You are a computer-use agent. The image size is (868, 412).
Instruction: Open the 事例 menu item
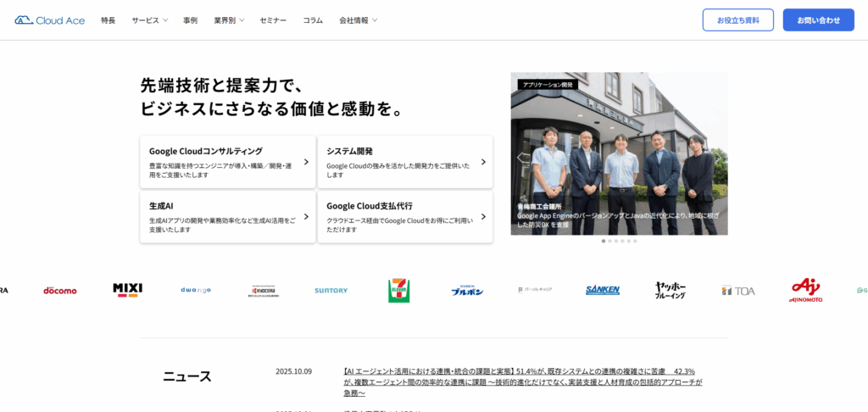190,20
